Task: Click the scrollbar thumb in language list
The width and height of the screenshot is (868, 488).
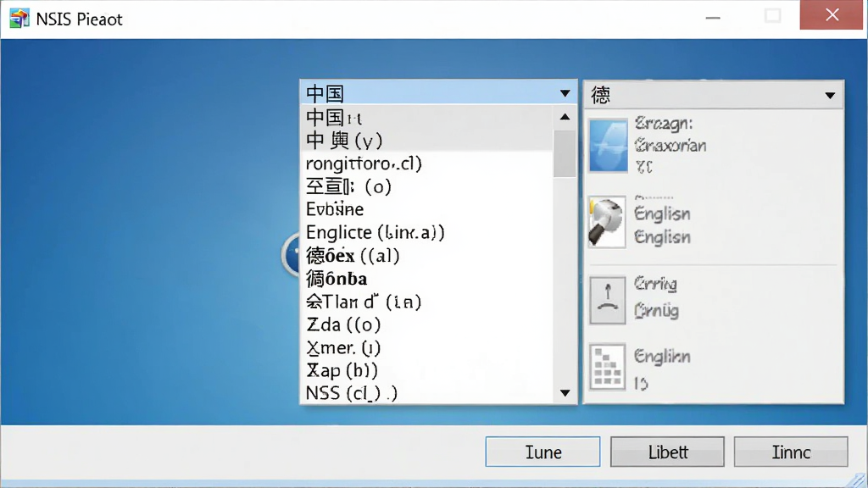Action: point(565,153)
